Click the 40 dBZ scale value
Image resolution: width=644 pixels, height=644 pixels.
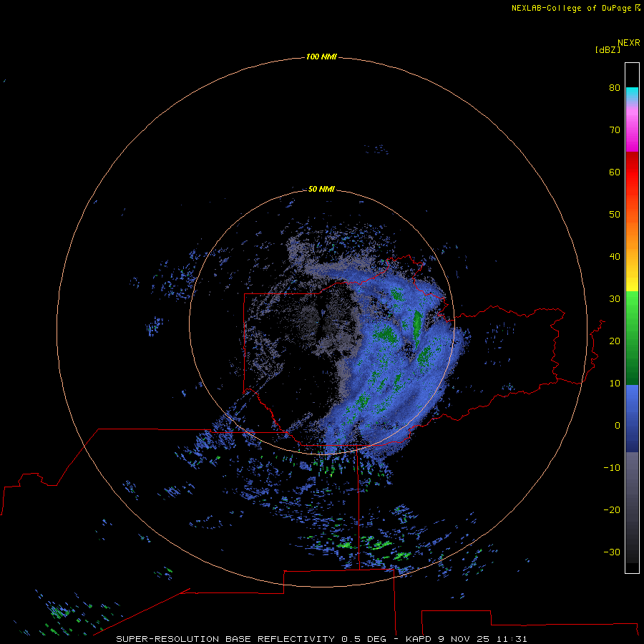(x=615, y=257)
